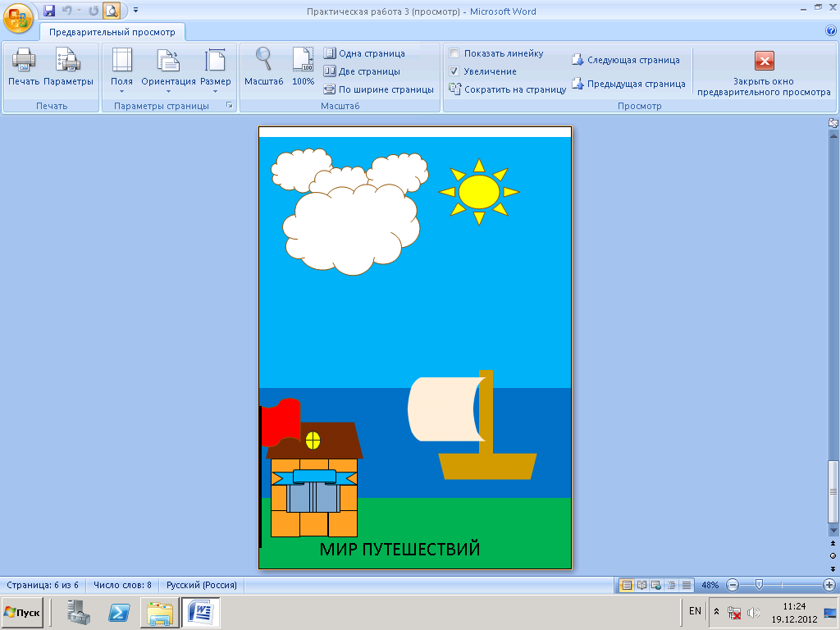Click Страница: 6 из 6 in status bar

pos(43,585)
